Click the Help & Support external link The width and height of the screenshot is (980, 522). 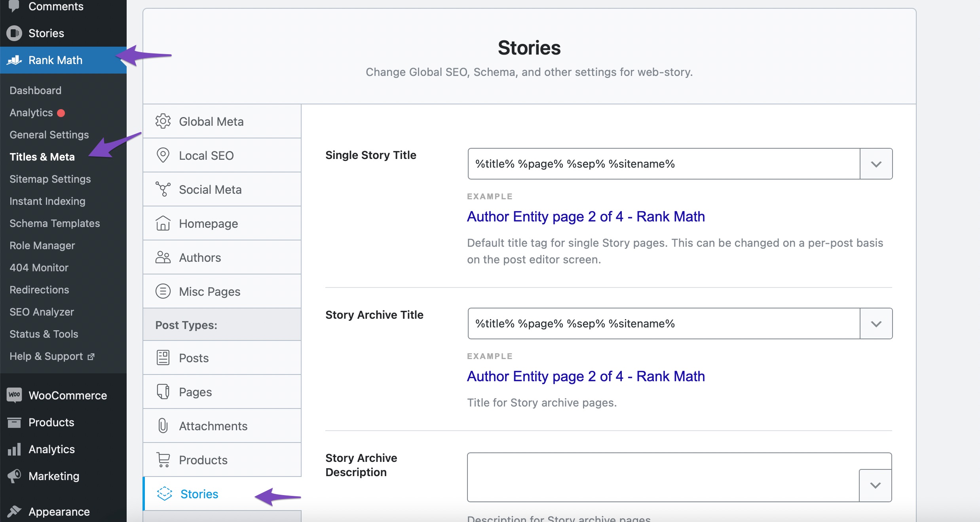tap(51, 356)
